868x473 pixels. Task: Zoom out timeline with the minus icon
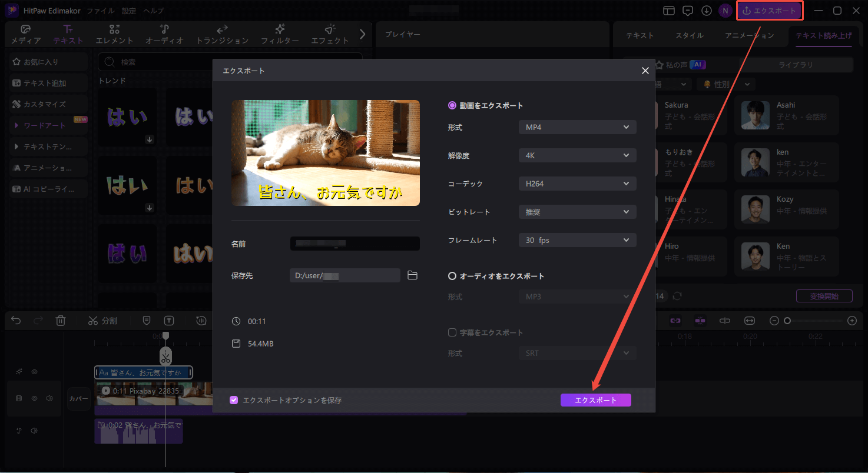click(x=774, y=321)
